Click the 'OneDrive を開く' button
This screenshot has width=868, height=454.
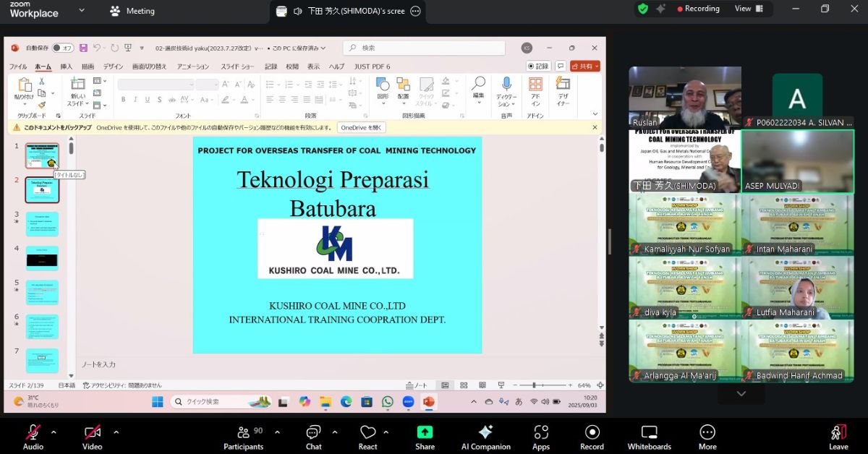coord(362,127)
